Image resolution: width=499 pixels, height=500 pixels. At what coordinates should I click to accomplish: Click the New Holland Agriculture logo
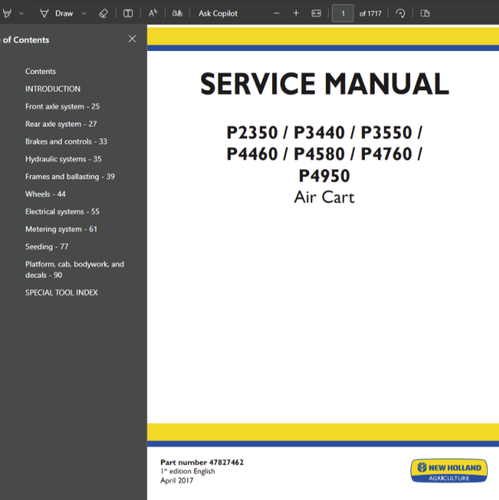coord(449,471)
